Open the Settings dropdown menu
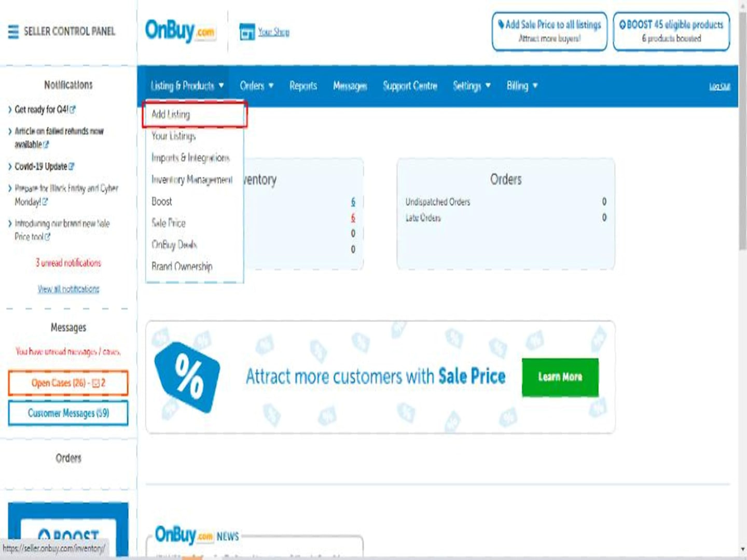Screen dimensions: 747x560 point(472,86)
